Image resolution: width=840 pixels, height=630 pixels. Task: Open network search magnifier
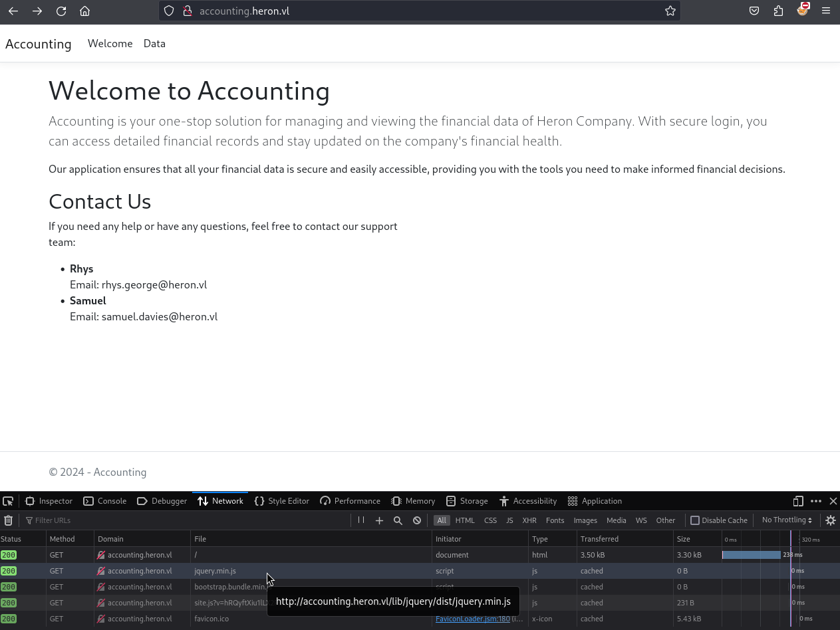398,520
